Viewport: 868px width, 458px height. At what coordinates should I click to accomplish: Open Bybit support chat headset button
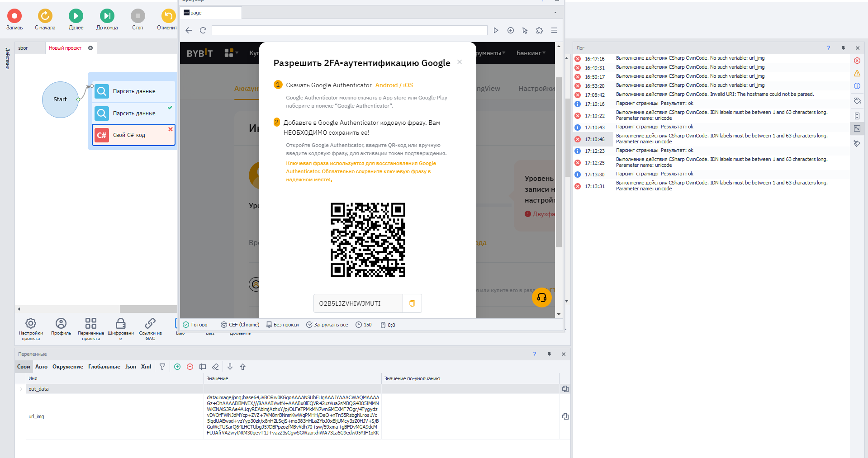(x=542, y=297)
